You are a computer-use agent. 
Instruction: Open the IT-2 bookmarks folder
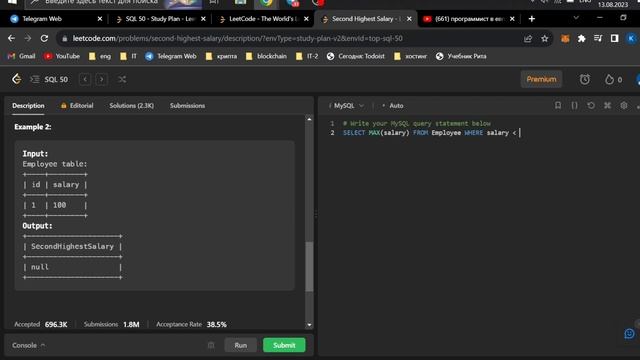tap(307, 56)
